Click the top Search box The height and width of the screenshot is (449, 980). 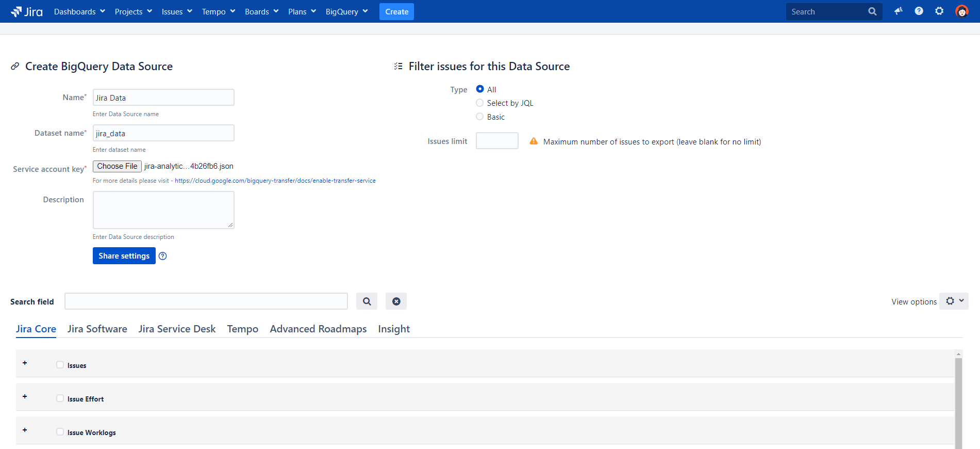tap(834, 11)
